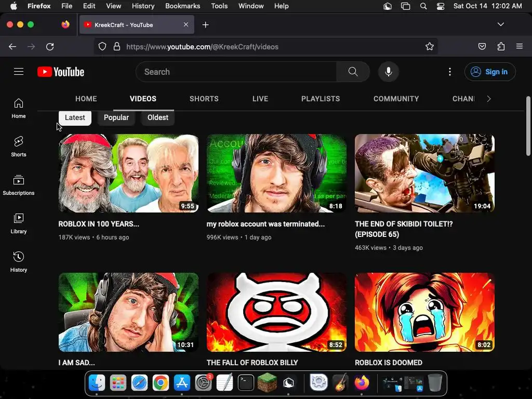This screenshot has height=399, width=532.
Task: Select the Latest filter chip
Action: point(75,118)
